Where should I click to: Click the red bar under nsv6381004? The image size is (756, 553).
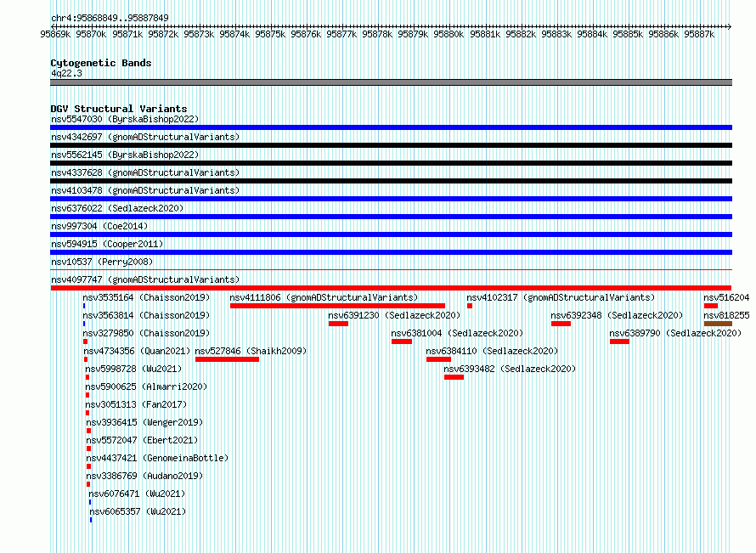[402, 341]
